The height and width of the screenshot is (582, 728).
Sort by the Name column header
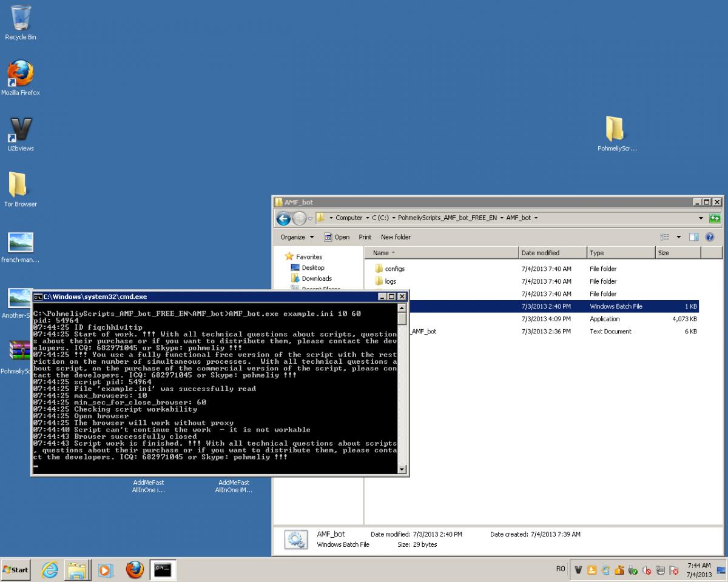[x=442, y=253]
